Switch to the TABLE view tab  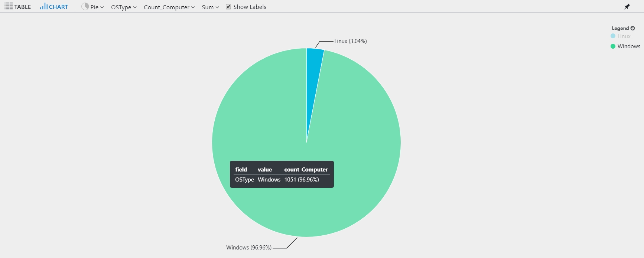[17, 7]
